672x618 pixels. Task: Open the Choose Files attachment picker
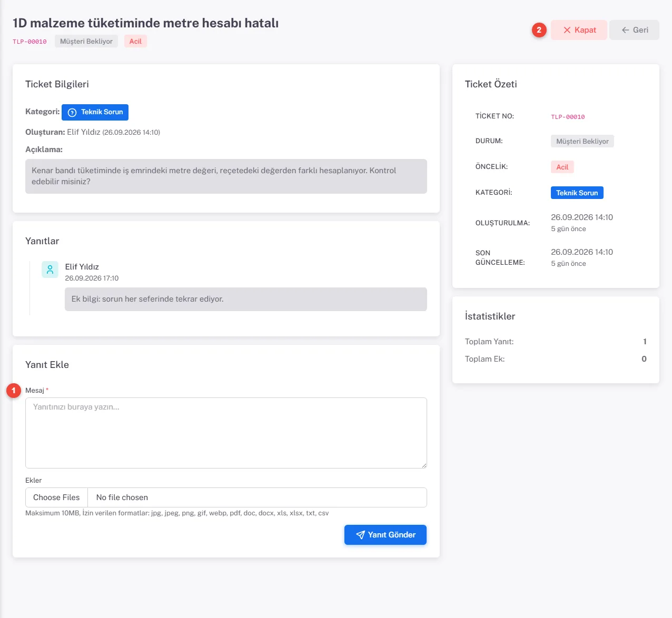(56, 497)
